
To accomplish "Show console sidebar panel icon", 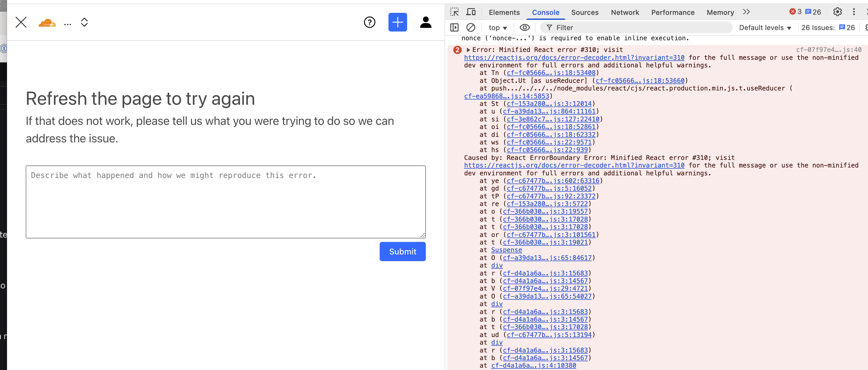I will tap(454, 28).
